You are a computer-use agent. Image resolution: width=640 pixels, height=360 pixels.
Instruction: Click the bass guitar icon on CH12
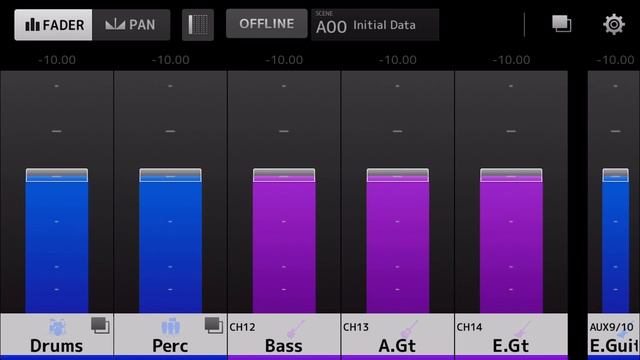coord(296,329)
